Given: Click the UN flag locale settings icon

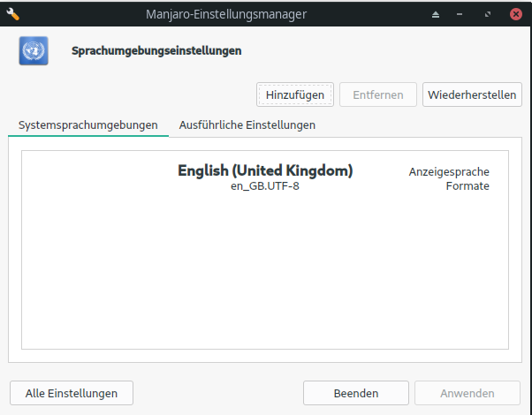Looking at the screenshot, I should coord(34,51).
